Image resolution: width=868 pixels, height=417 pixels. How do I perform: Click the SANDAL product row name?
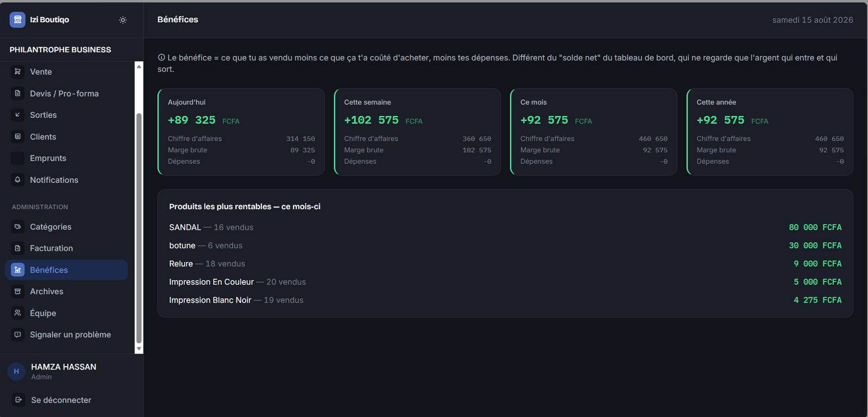point(185,227)
